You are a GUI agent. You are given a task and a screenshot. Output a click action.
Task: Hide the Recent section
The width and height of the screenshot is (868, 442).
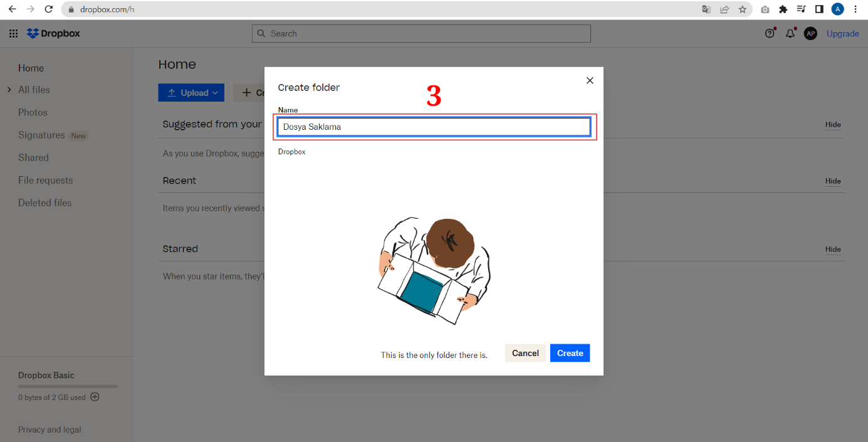coord(833,181)
